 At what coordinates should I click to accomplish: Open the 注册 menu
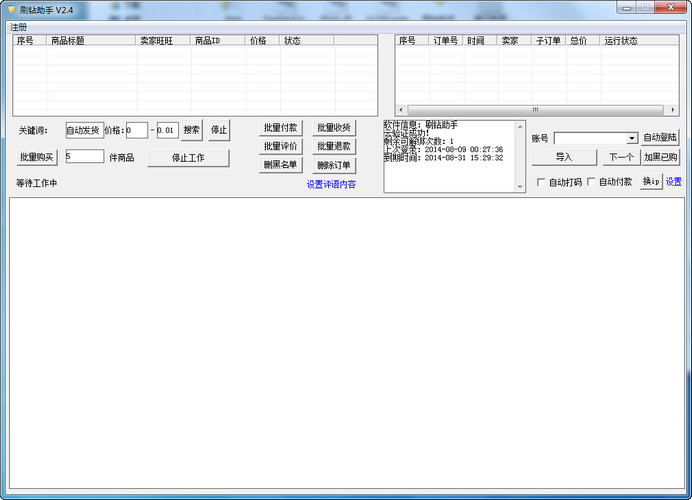click(x=19, y=27)
